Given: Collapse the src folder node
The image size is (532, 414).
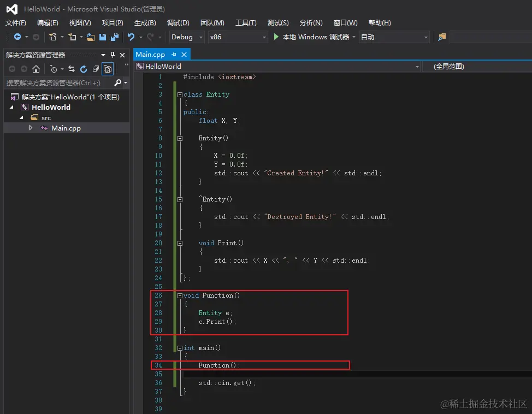Looking at the screenshot, I should click(x=22, y=117).
